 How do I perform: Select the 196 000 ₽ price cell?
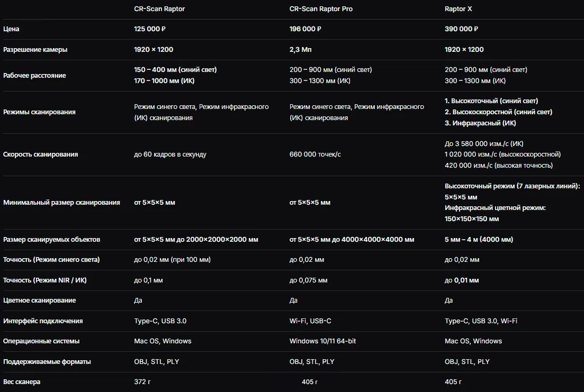tap(305, 29)
